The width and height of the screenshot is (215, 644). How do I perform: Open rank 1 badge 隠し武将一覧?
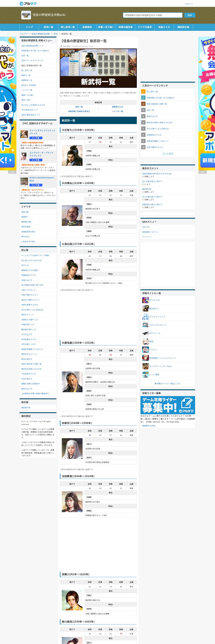click(x=143, y=91)
